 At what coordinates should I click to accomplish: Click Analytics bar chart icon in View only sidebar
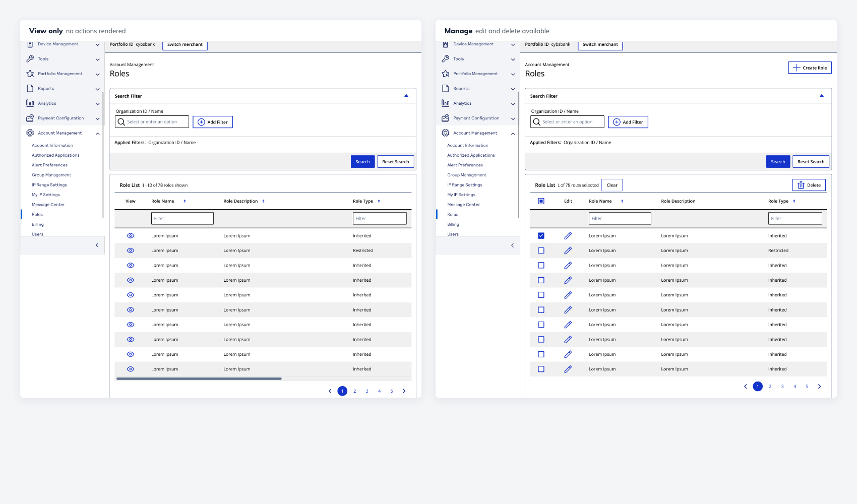pyautogui.click(x=30, y=103)
